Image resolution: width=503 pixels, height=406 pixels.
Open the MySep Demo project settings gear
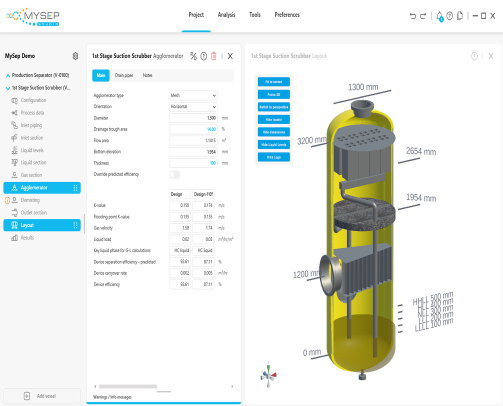pyautogui.click(x=75, y=56)
